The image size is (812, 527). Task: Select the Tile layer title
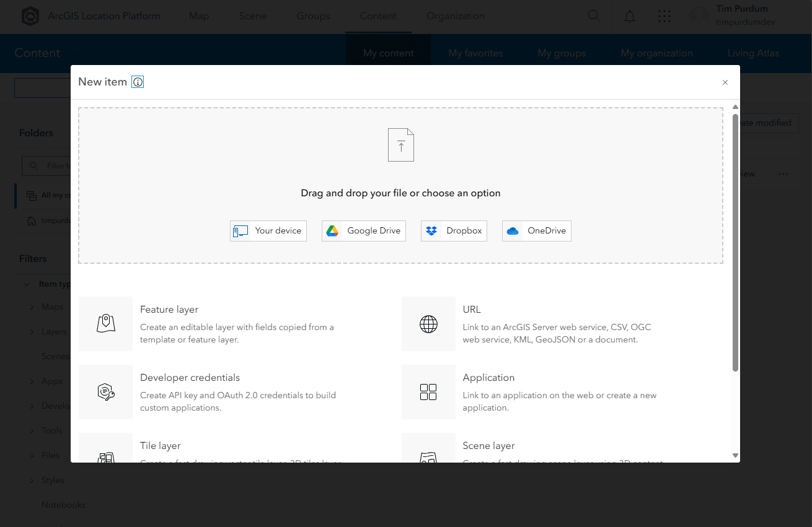pyautogui.click(x=161, y=446)
